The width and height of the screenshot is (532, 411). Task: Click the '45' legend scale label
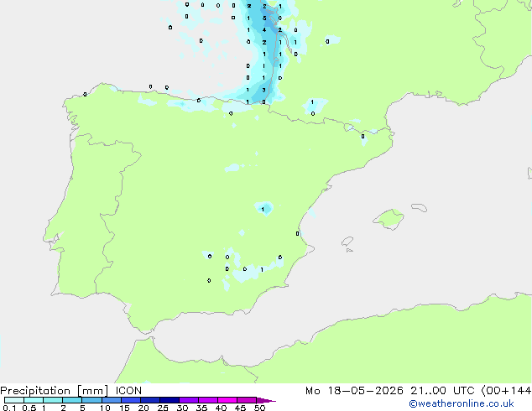(x=240, y=408)
